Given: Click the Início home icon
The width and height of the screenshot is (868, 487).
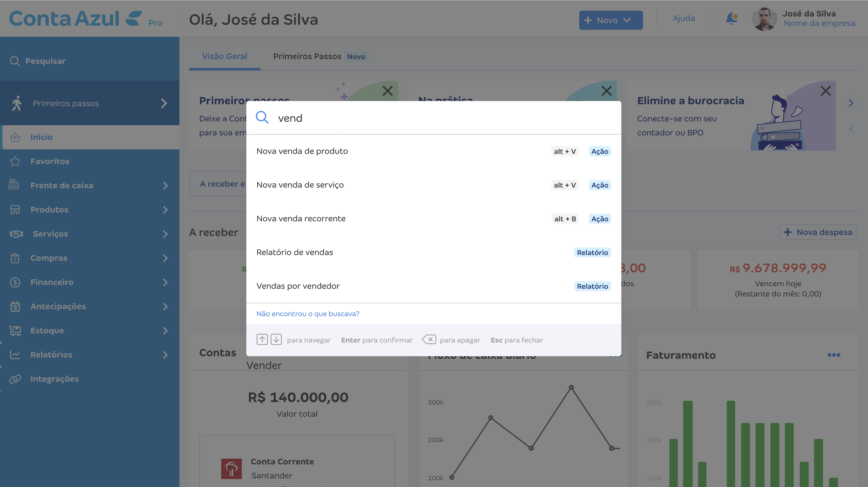Looking at the screenshot, I should click(x=15, y=137).
